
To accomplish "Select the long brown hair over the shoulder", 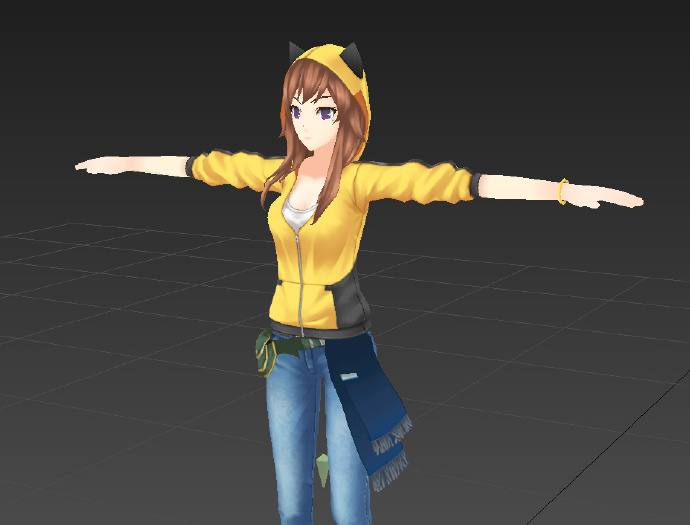I will pyautogui.click(x=287, y=170).
